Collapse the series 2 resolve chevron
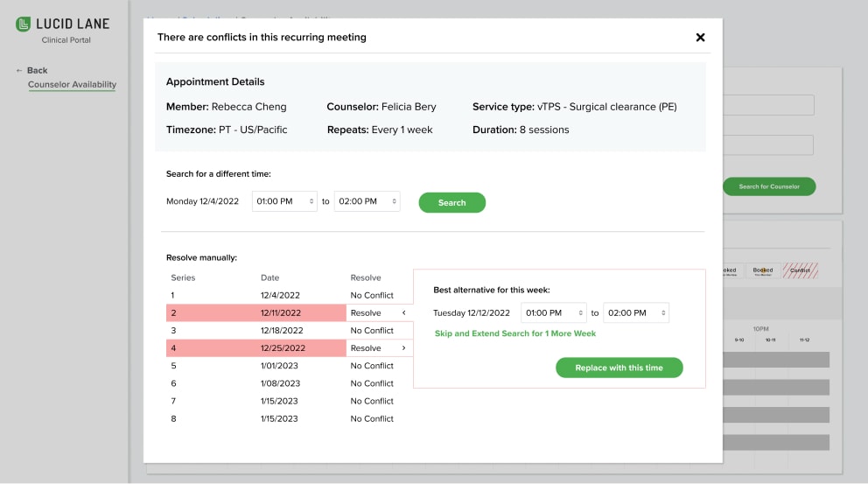This screenshot has height=484, width=868. pos(403,312)
